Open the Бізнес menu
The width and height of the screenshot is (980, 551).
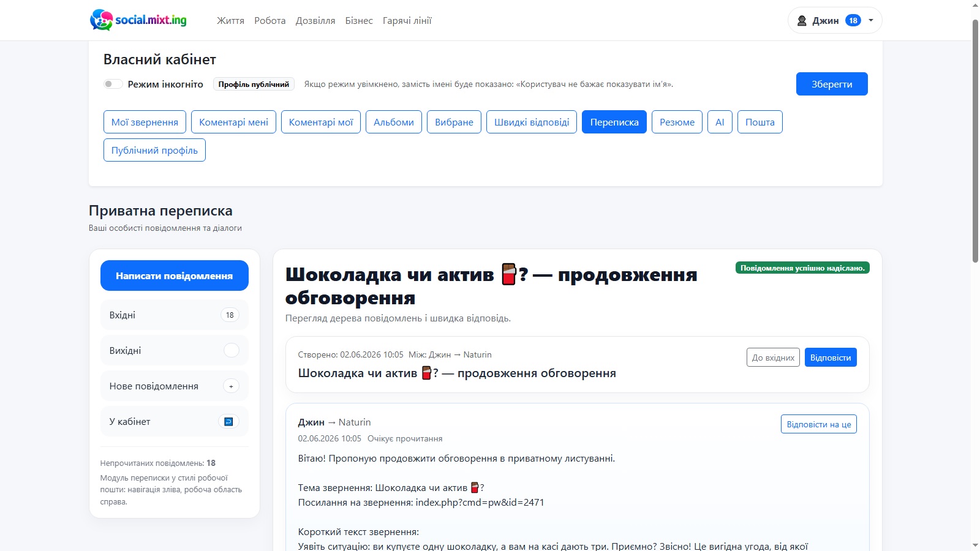pos(359,20)
